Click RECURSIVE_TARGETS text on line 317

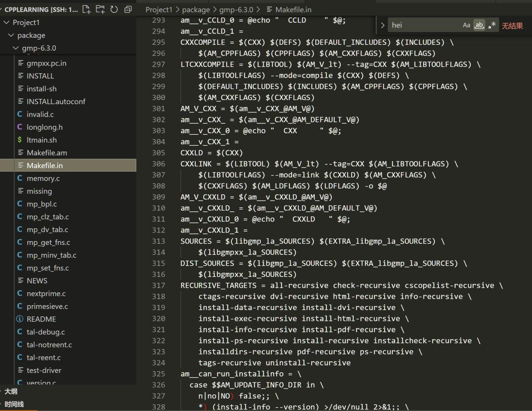tap(219, 285)
